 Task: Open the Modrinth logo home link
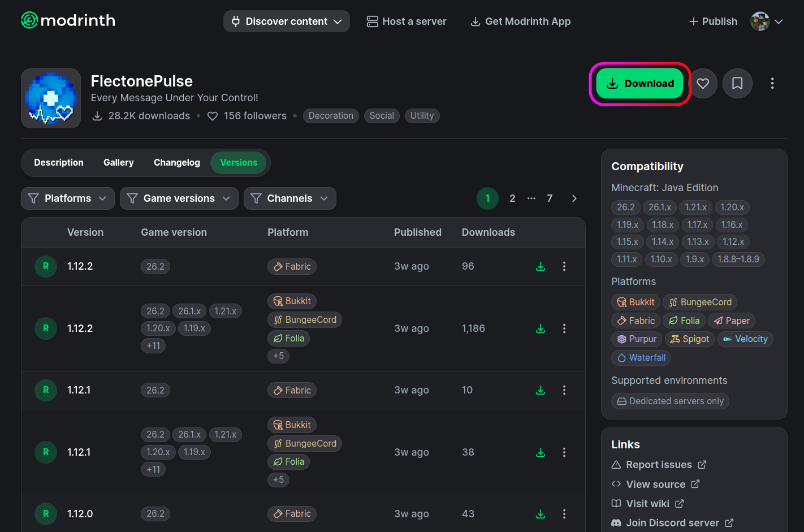(68, 21)
